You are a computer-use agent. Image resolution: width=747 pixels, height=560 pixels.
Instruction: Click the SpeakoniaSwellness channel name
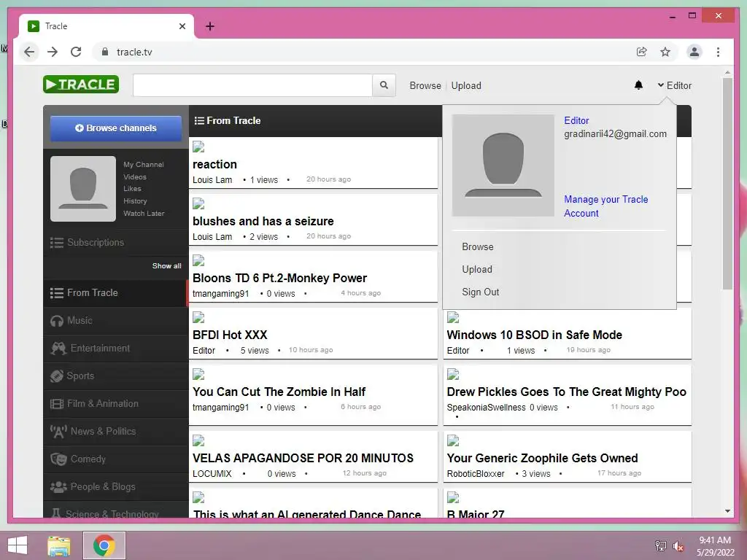coord(486,408)
